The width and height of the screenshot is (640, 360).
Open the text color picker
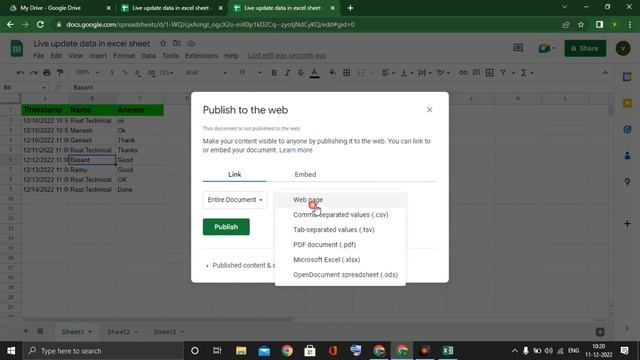pyautogui.click(x=314, y=73)
